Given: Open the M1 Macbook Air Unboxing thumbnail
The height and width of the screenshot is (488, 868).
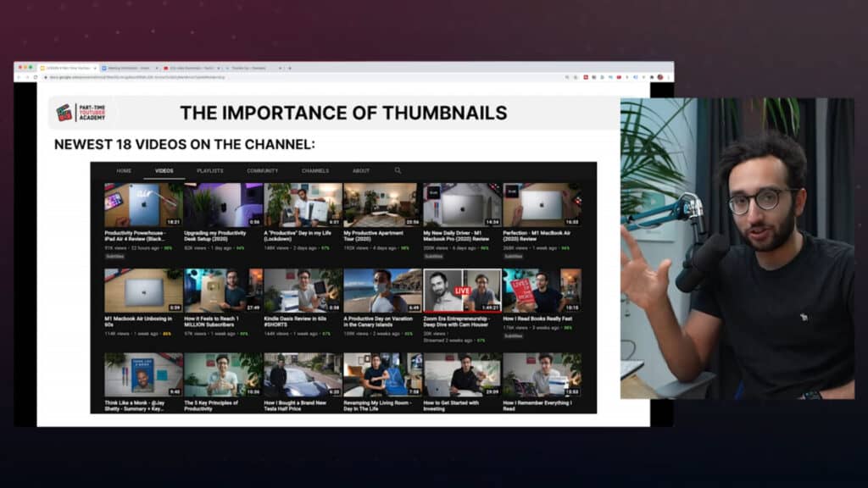Looking at the screenshot, I should 142,291.
